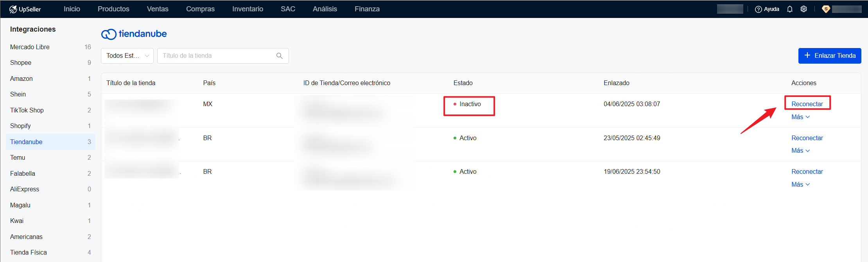
Task: Expand the Todos Estados status dropdown
Action: pyautogui.click(x=127, y=56)
